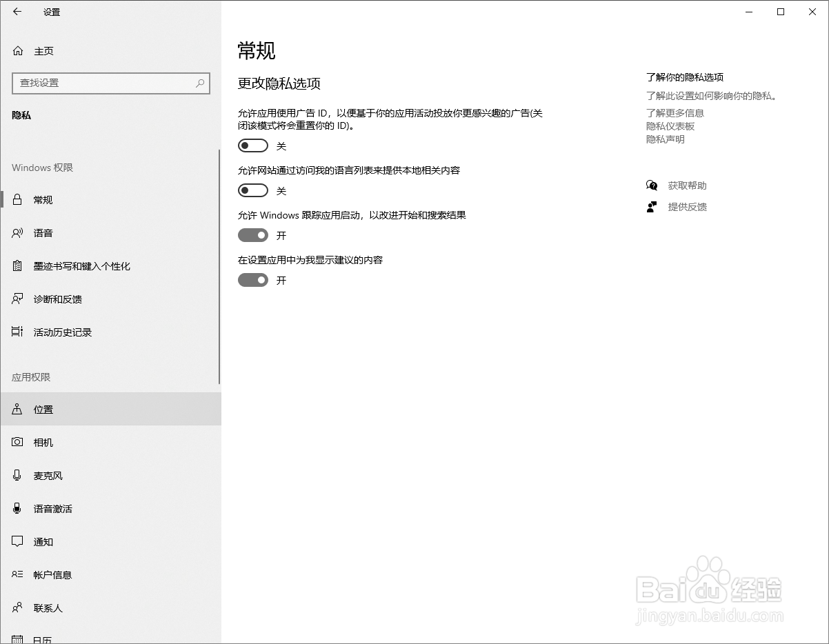Open the 相机 (Camera) privacy settings
829x644 pixels.
tap(43, 442)
